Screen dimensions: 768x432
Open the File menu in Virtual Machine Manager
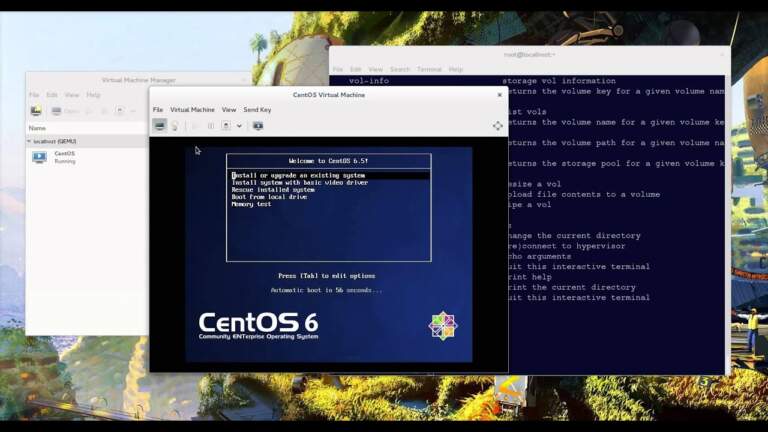[x=34, y=95]
